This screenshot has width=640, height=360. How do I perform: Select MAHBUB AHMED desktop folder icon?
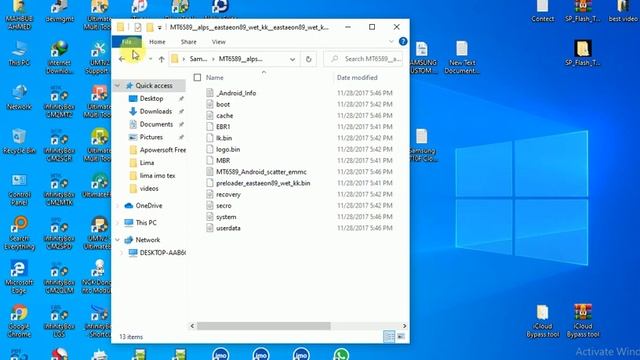19,14
